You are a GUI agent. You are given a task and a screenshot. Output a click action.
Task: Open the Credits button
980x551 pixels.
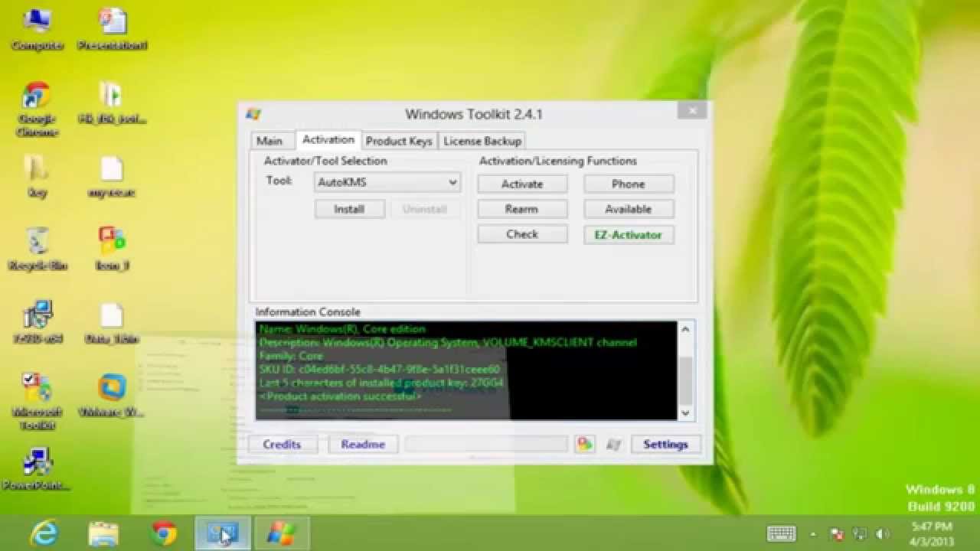282,444
